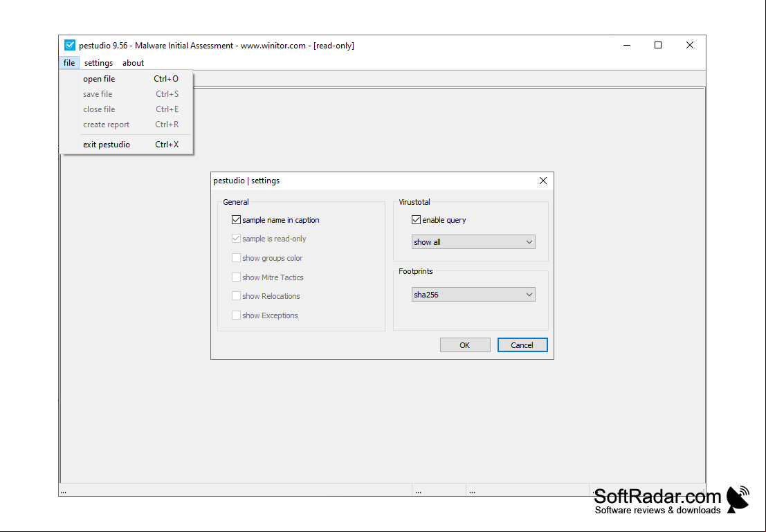Expand the show all dropdown
Screen dimensions: 766x532
(x=473, y=242)
